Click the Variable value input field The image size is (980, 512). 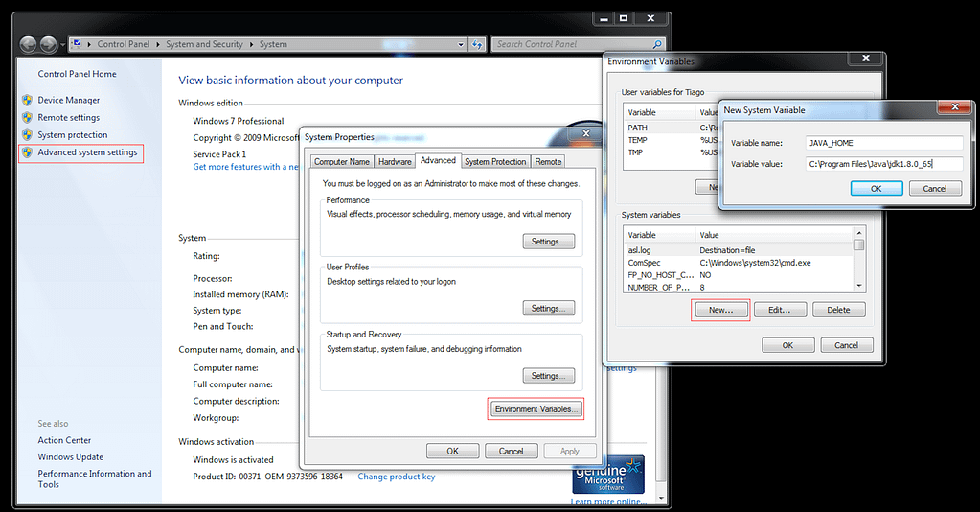[x=884, y=164]
